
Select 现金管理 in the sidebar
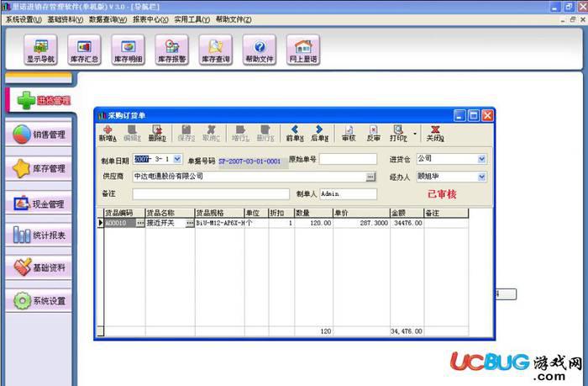pyautogui.click(x=39, y=204)
